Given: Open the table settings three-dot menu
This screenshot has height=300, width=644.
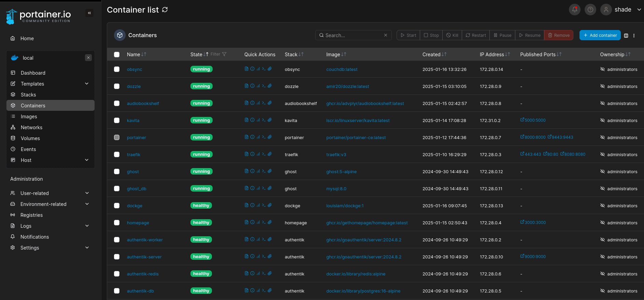Looking at the screenshot, I should [634, 35].
